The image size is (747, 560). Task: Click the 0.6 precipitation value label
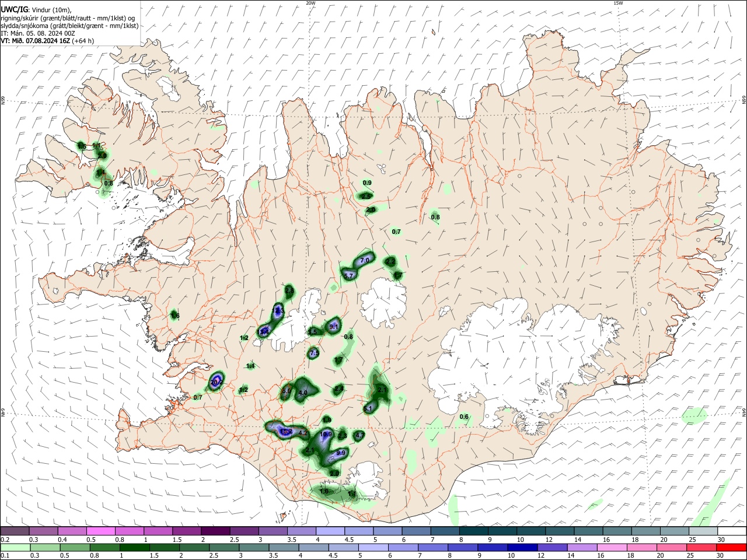pos(464,416)
